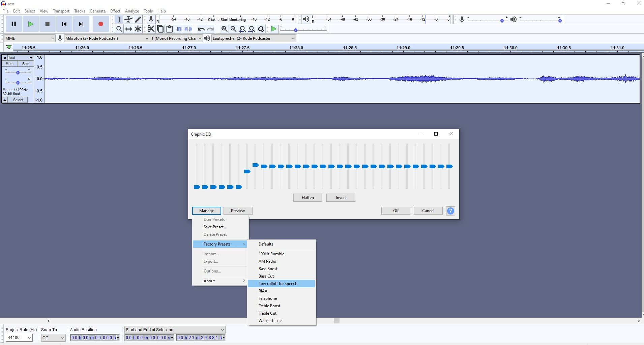Cancel the Graphic EQ dialog

pos(428,211)
